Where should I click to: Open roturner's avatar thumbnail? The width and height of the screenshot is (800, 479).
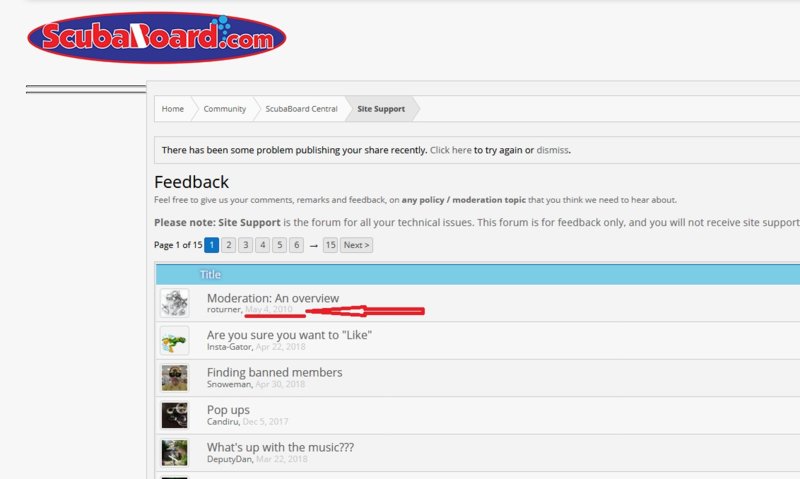point(175,303)
